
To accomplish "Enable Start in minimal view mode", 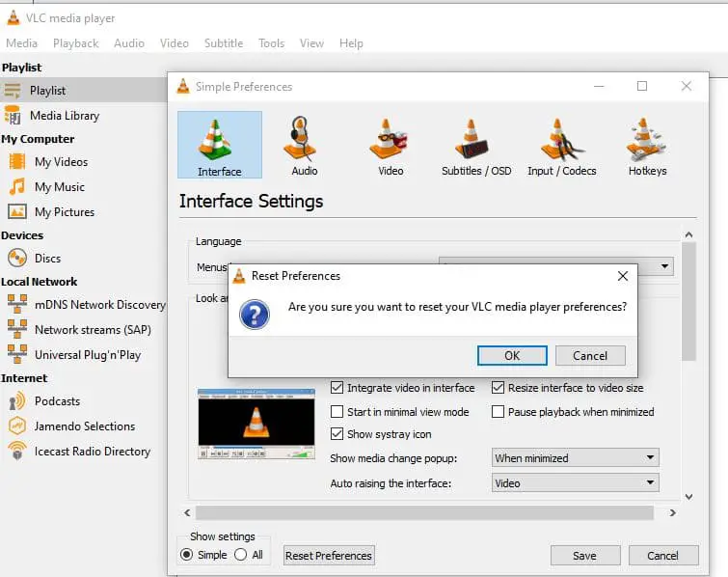I will [x=337, y=412].
